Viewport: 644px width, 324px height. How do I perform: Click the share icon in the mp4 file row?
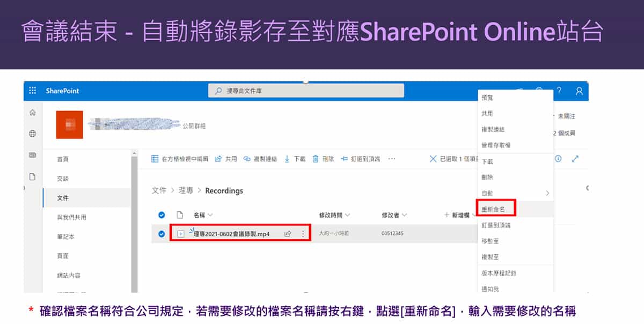pos(288,234)
